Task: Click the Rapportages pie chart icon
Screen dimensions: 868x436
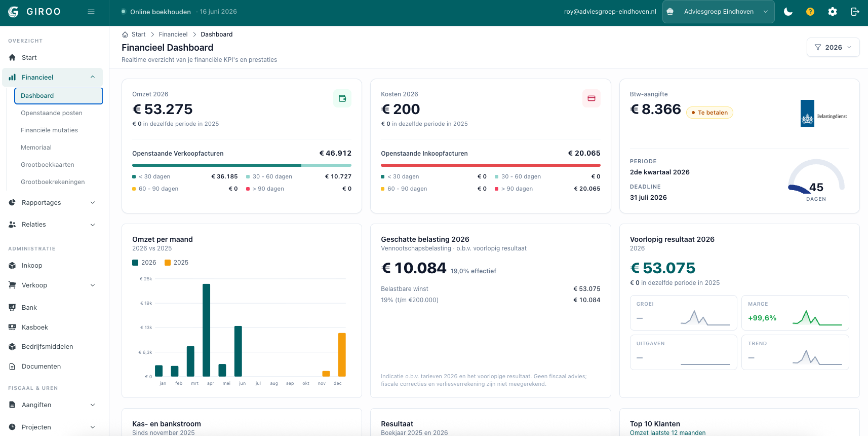Action: pyautogui.click(x=12, y=203)
